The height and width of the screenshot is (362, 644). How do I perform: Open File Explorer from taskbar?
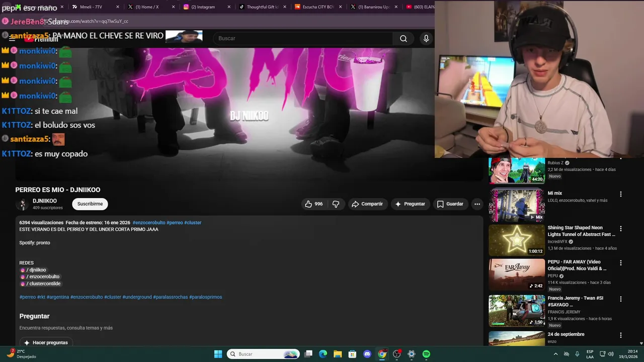(x=338, y=354)
